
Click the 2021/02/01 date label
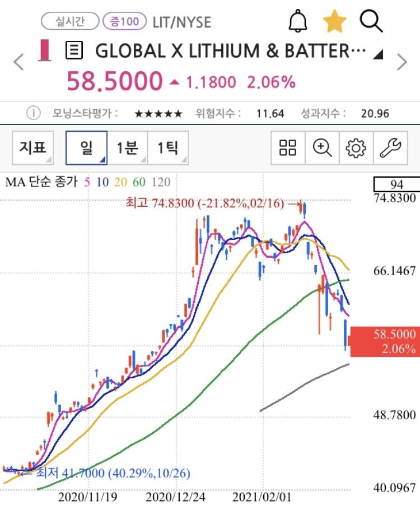coord(262,497)
